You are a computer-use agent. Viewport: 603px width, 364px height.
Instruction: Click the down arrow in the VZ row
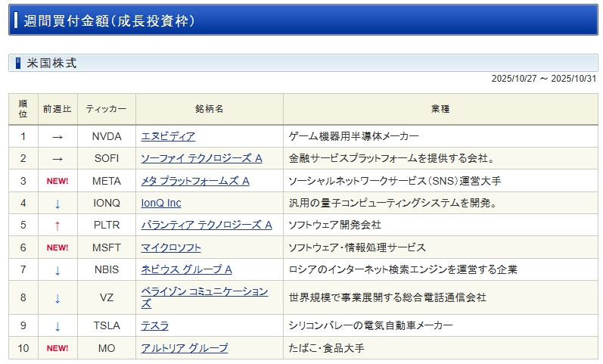point(58,298)
